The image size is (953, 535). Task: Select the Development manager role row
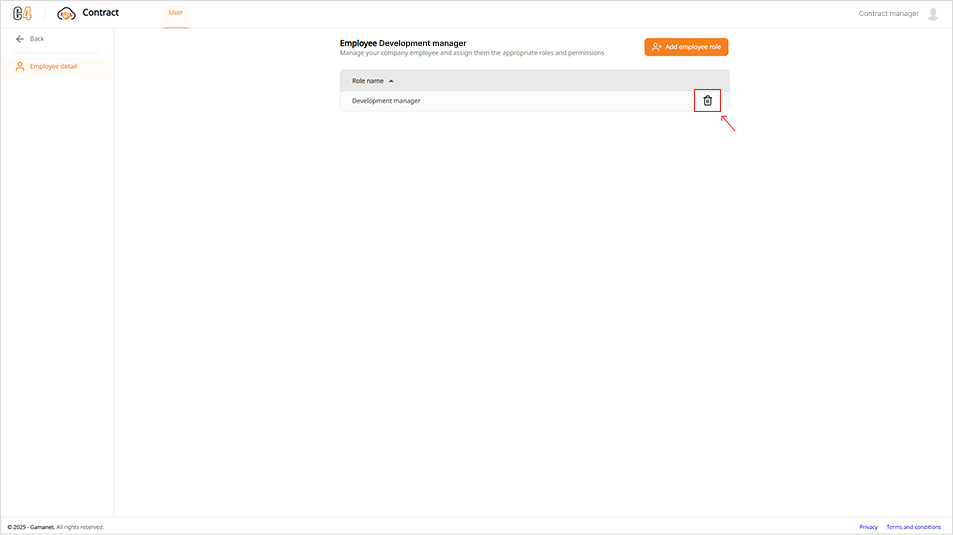point(534,101)
